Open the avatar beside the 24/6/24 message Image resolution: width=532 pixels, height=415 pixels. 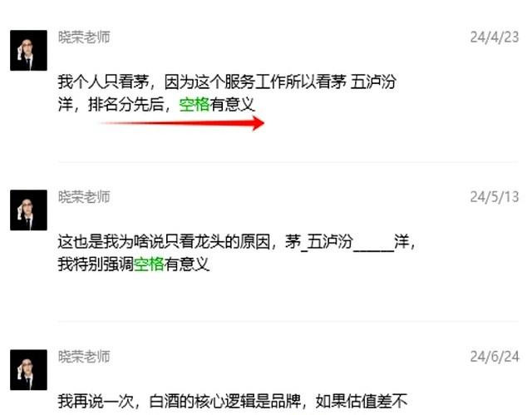(28, 370)
